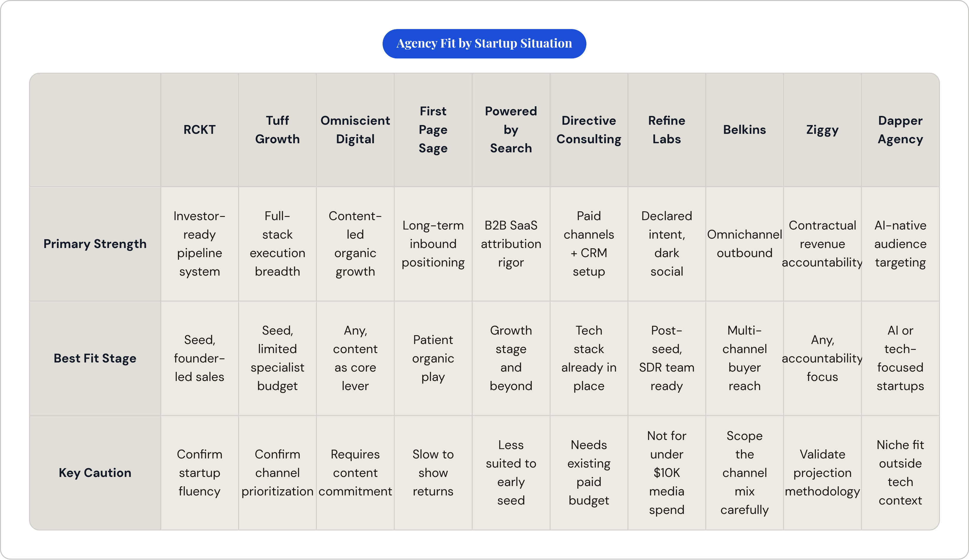The width and height of the screenshot is (969, 560).
Task: Select the Refine Labs column header
Action: tap(667, 129)
